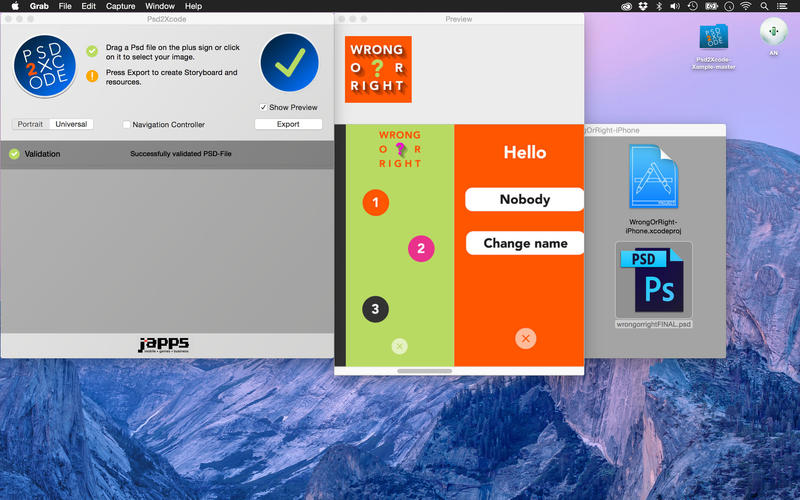Enable the Navigation Controller checkbox
800x500 pixels.
[127, 125]
